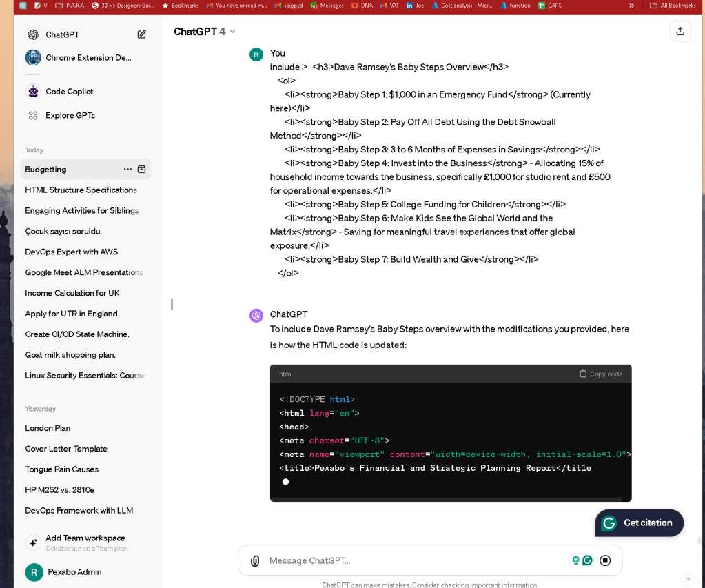705x588 pixels.
Task: Open the Joe LinkedIn bookmark
Action: [415, 6]
